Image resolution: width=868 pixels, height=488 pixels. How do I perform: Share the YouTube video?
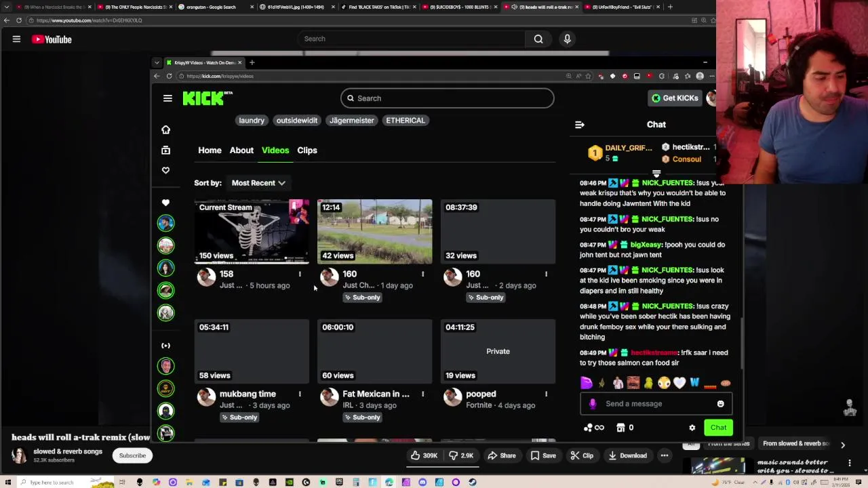(x=502, y=455)
